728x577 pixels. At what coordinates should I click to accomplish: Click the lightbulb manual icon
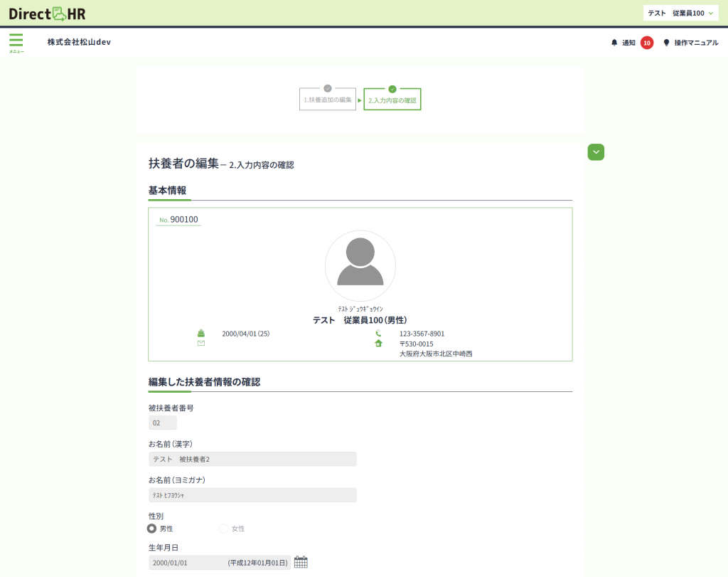(x=666, y=43)
